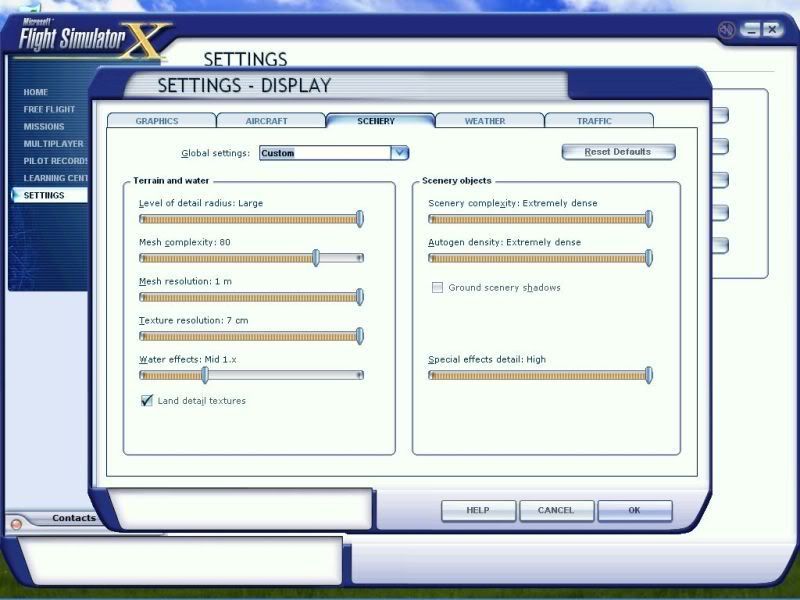
Task: Close the Flight Simulator X window
Action: coord(772,30)
